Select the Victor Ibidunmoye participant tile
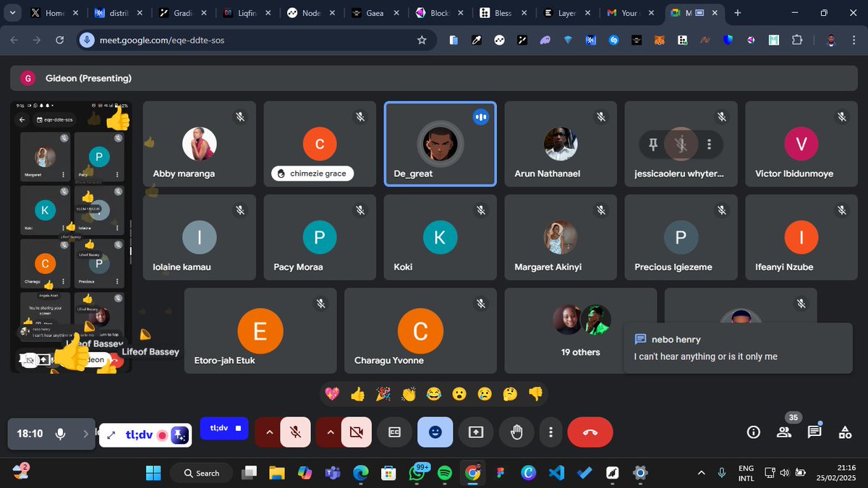The width and height of the screenshot is (868, 488). click(801, 144)
